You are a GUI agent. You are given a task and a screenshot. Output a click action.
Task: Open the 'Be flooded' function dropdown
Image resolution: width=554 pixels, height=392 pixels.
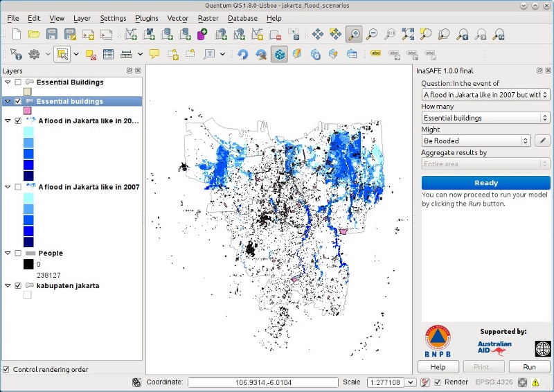(476, 141)
